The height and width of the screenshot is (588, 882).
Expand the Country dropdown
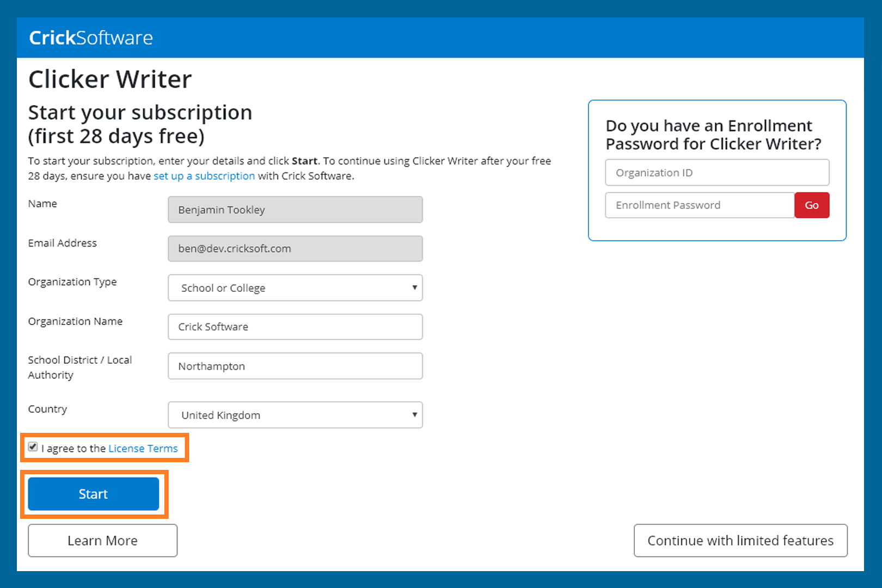coord(295,415)
